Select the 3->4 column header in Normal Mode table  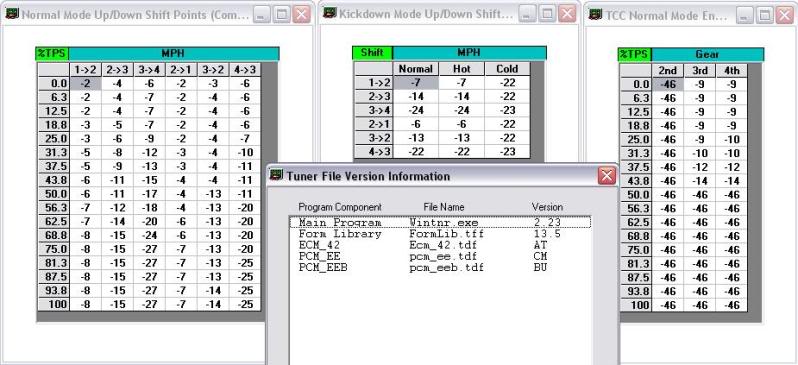(x=149, y=70)
